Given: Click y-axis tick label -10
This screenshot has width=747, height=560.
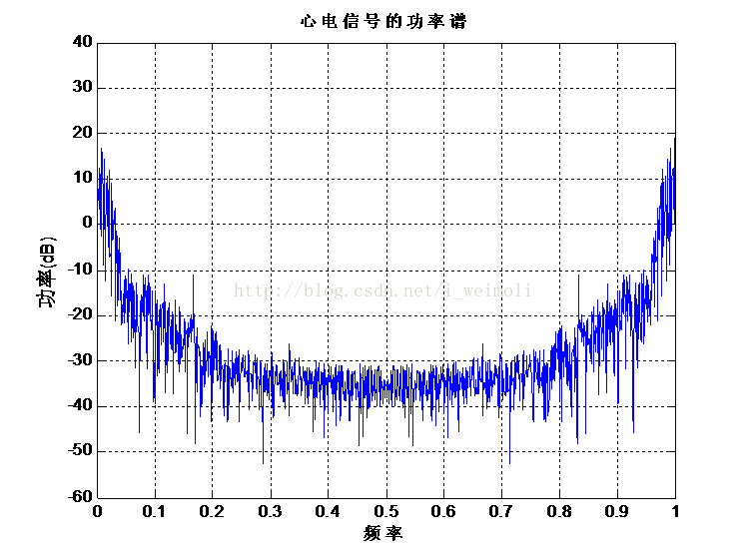Looking at the screenshot, I should 80,270.
